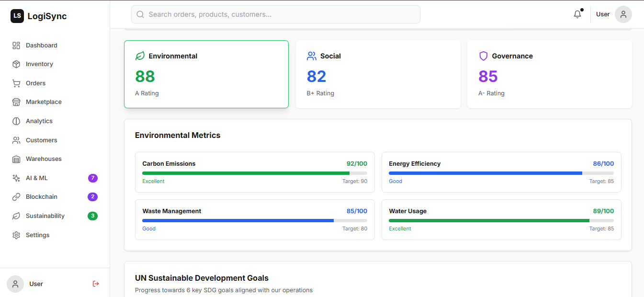Click the User label in top bar
This screenshot has width=644, height=297.
pos(603,14)
